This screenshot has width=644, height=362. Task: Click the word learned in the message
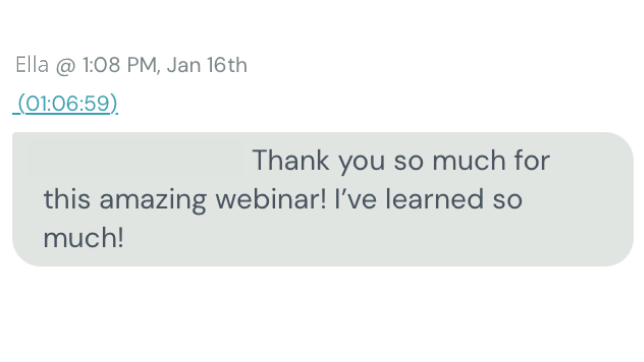click(x=434, y=199)
